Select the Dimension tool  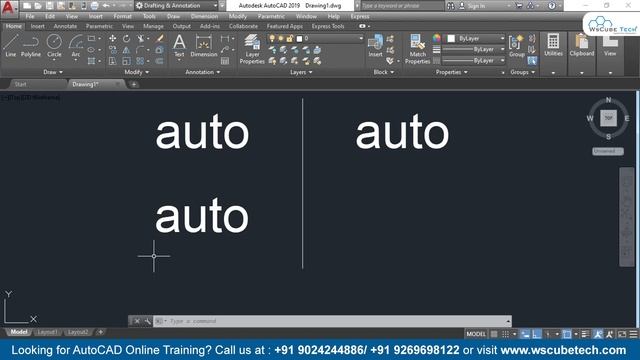pyautogui.click(x=204, y=45)
